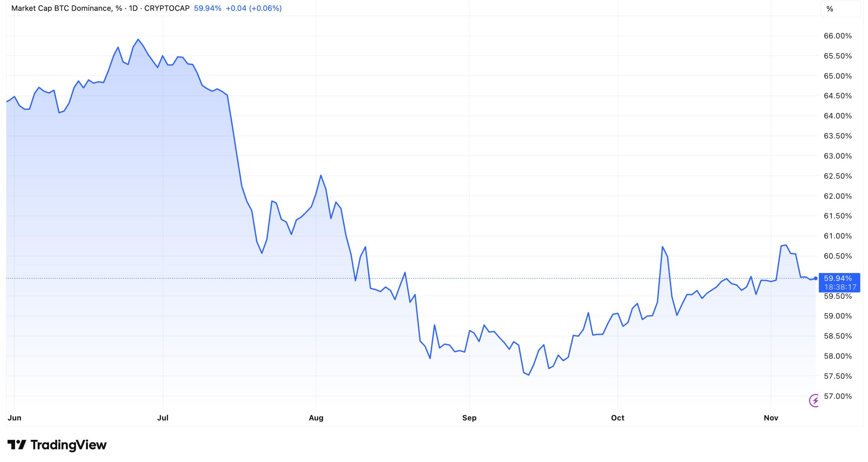Click the 62.50% axis label

838,176
